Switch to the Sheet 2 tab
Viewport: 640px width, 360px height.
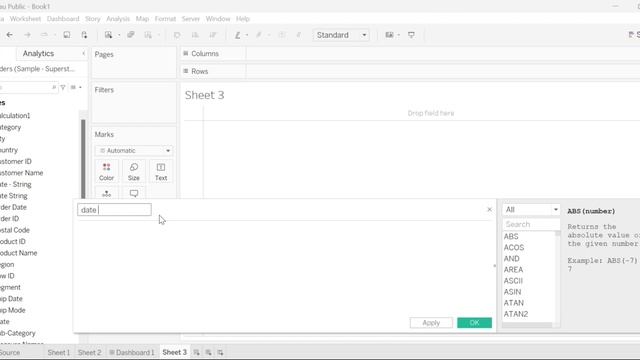click(89, 352)
